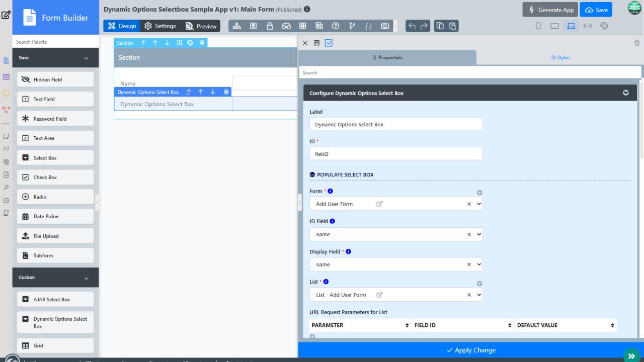
Task: Click the paste element clipboard icon
Action: tap(452, 26)
